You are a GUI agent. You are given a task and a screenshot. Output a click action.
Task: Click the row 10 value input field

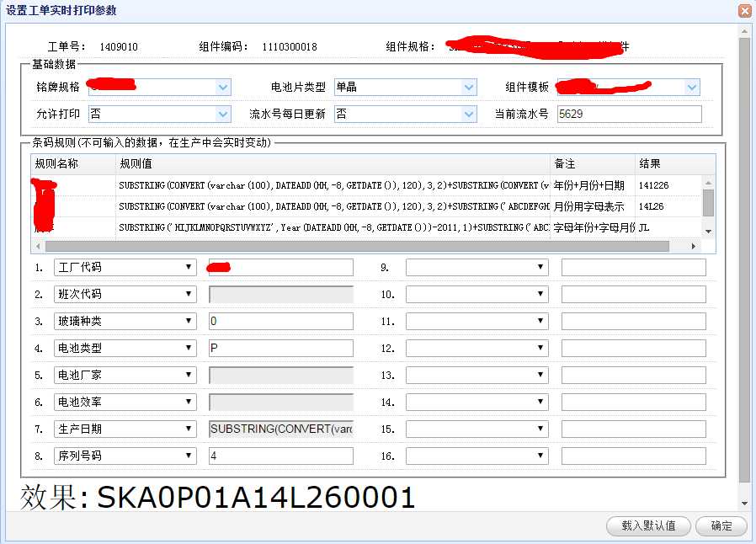coord(634,294)
